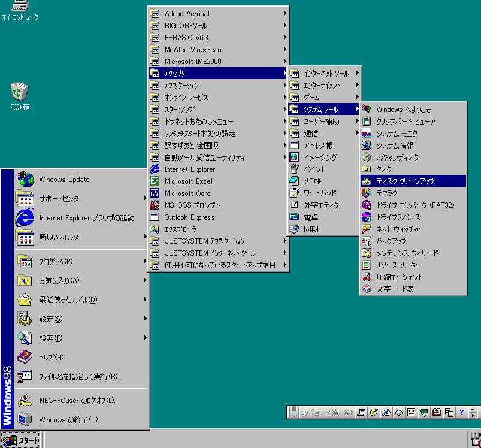481x448 pixels.
Task: Open the 文字コード表 character map icon
Action: click(367, 289)
